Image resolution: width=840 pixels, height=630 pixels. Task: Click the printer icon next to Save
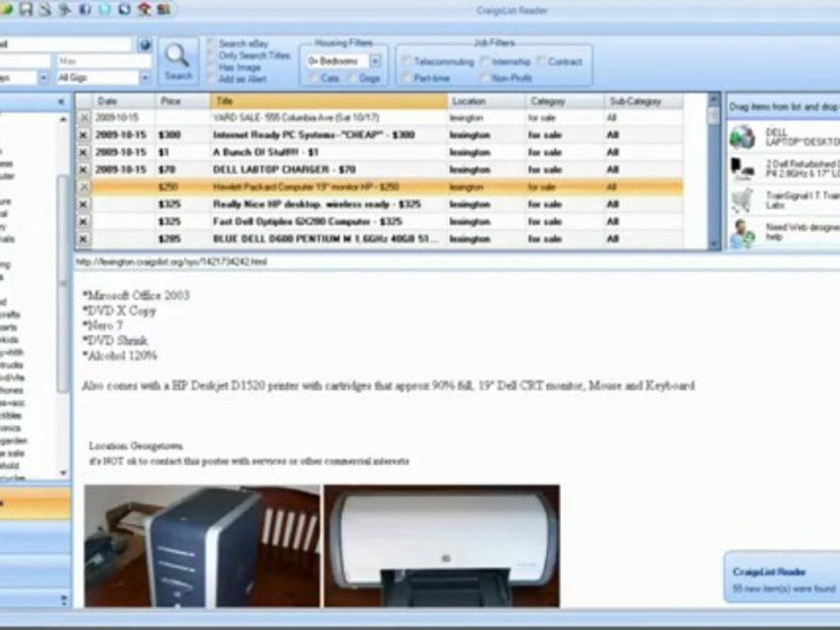click(x=45, y=9)
